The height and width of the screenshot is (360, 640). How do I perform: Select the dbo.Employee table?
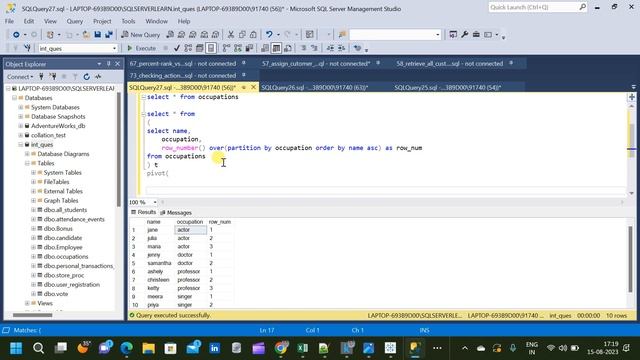pos(63,247)
